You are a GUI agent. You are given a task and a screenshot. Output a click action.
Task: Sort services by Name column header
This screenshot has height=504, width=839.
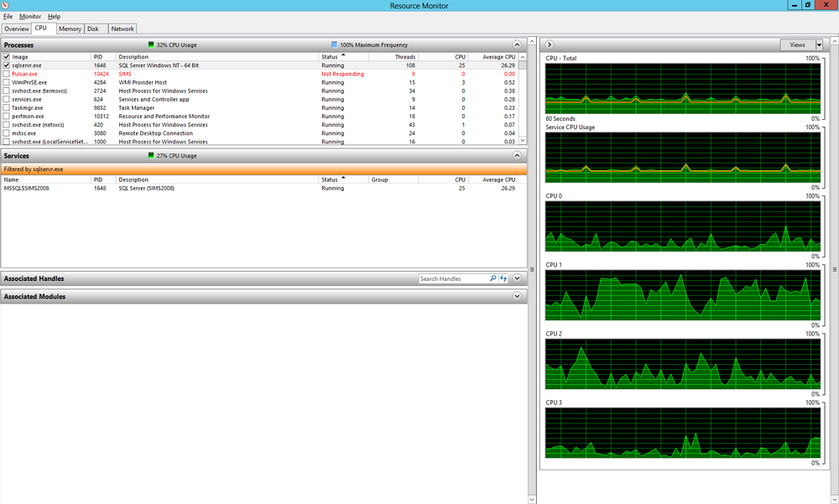[46, 179]
